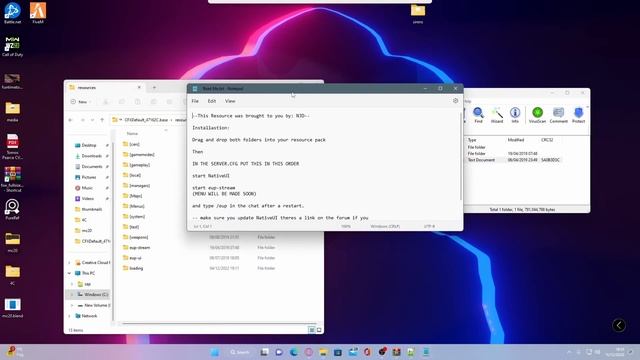Select the [managers] folder
Viewport: 640px width, 360px height.
(x=139, y=186)
